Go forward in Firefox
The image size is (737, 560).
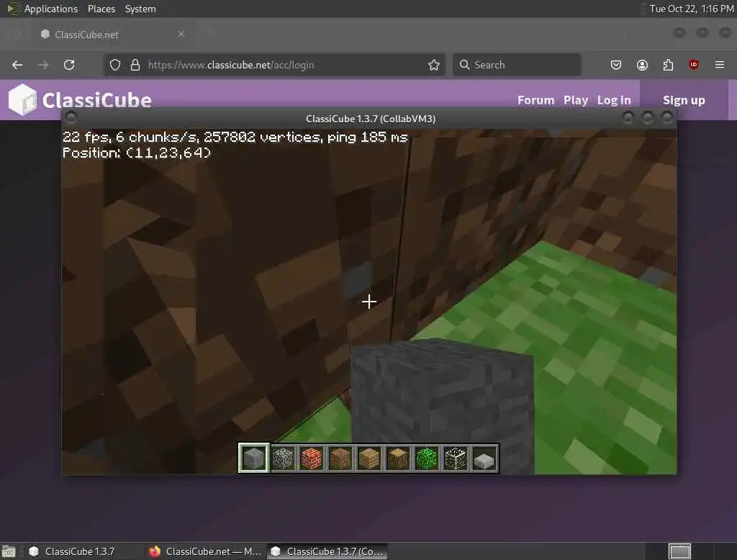pyautogui.click(x=43, y=65)
